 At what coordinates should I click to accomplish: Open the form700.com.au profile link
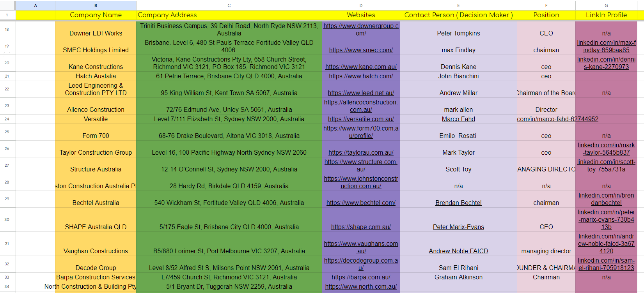(361, 132)
